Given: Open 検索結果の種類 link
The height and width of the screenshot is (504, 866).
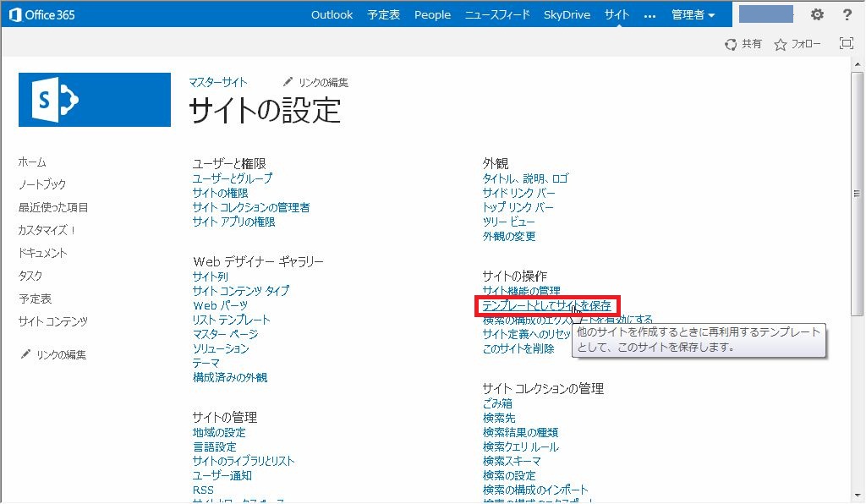Looking at the screenshot, I should [520, 432].
